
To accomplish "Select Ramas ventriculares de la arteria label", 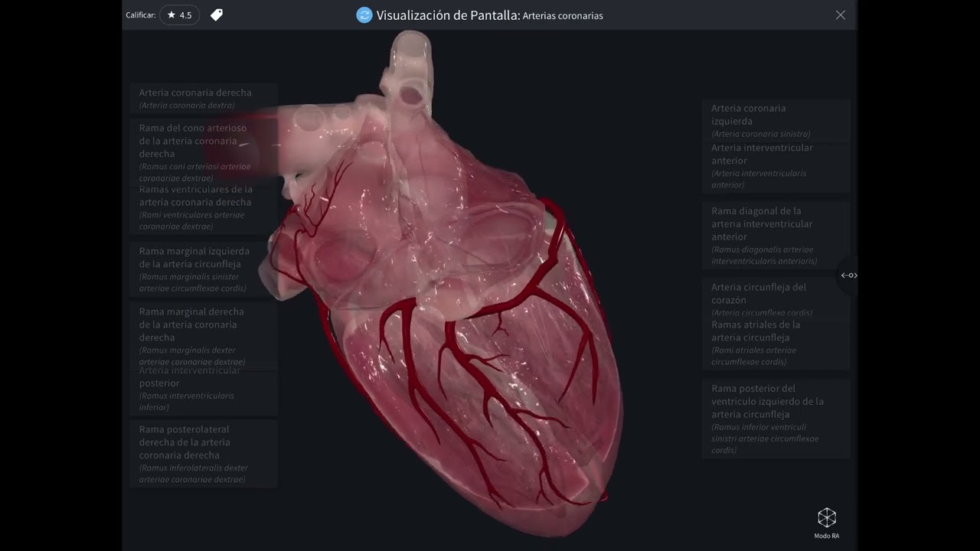I will pos(203,207).
